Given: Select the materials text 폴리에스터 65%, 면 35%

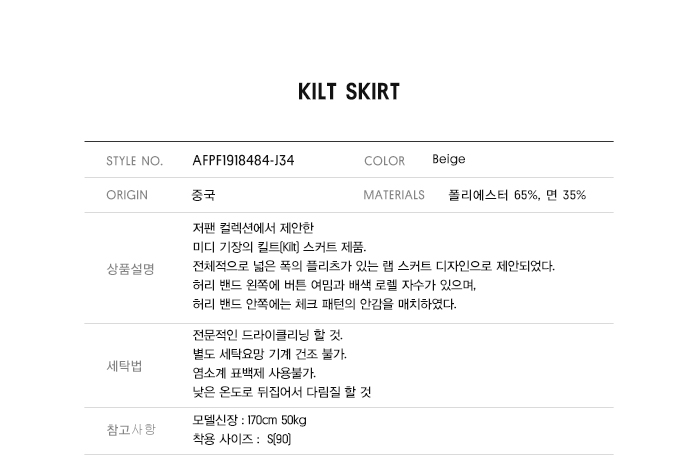Looking at the screenshot, I should (x=517, y=195).
